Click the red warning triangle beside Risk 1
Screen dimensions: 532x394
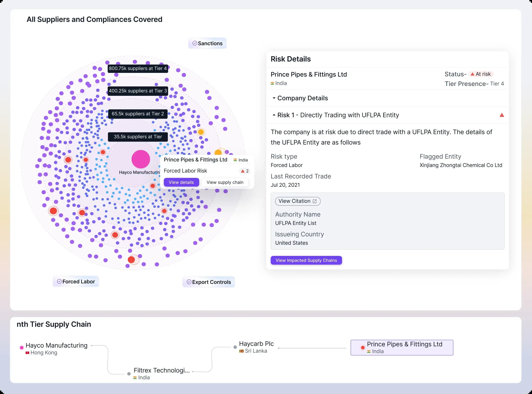point(502,115)
